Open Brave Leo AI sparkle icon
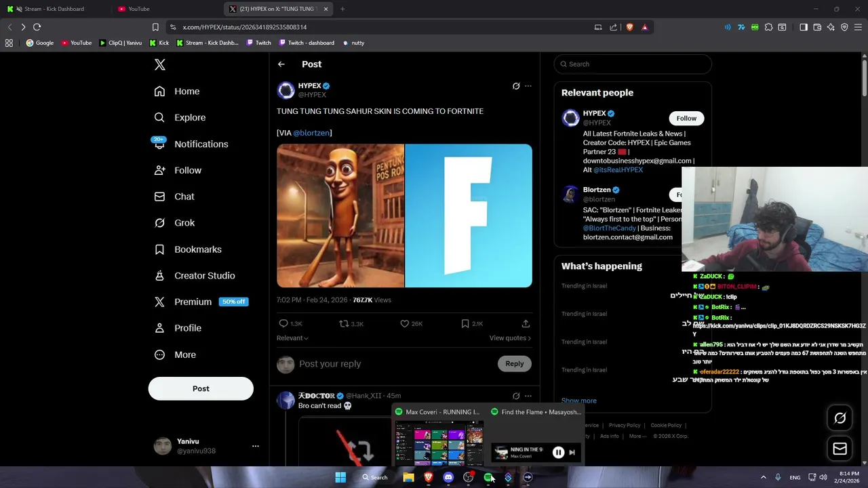The height and width of the screenshot is (488, 868). (x=831, y=27)
